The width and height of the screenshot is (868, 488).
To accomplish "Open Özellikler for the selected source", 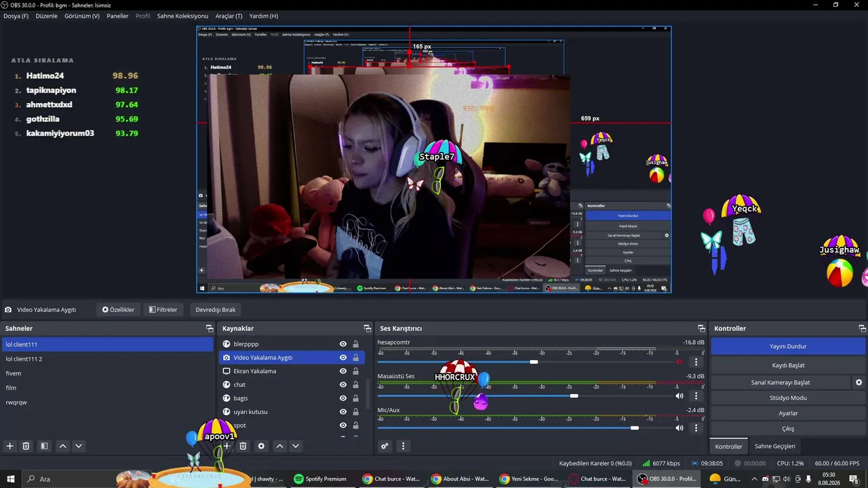I will pos(118,310).
